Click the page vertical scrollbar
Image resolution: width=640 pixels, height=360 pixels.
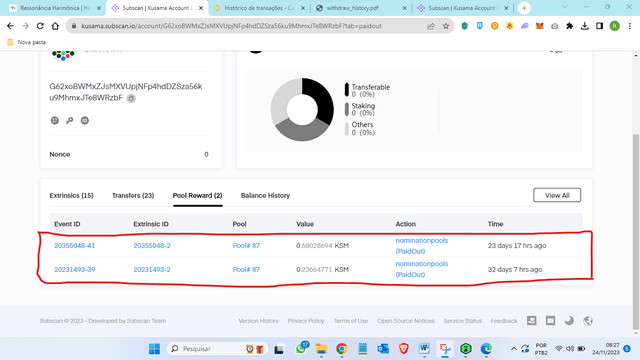coord(636,231)
